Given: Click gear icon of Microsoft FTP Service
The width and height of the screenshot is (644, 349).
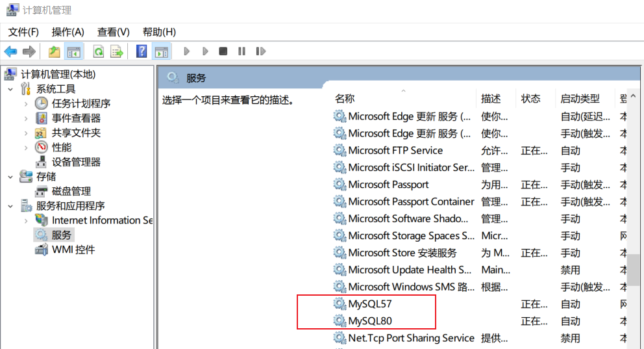Looking at the screenshot, I should 340,150.
